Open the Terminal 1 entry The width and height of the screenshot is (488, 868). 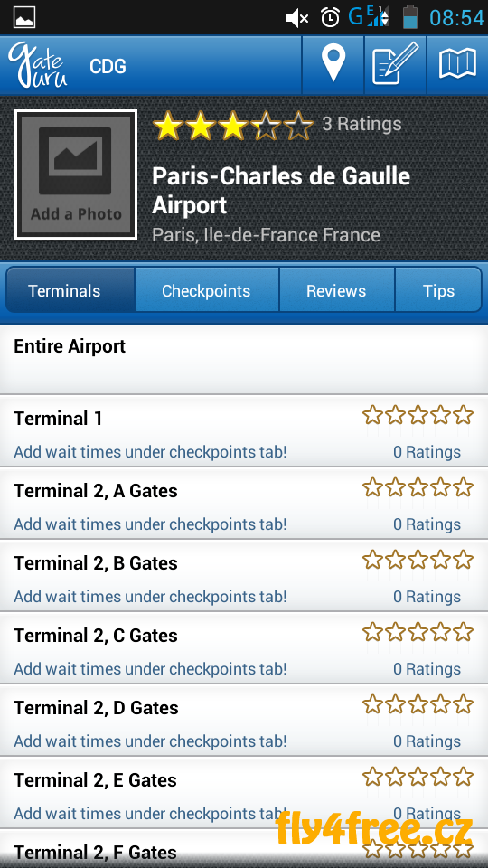[x=244, y=432]
